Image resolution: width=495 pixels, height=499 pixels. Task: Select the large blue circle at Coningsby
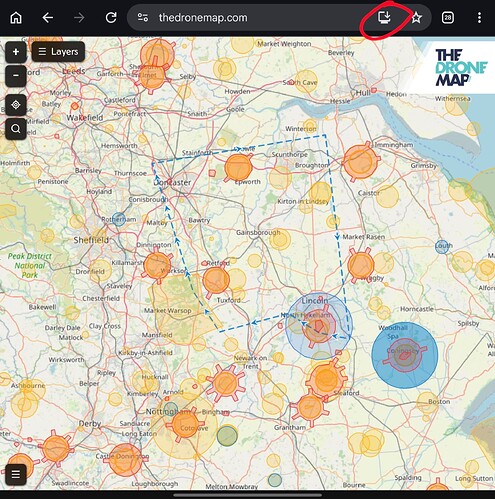pyautogui.click(x=405, y=355)
